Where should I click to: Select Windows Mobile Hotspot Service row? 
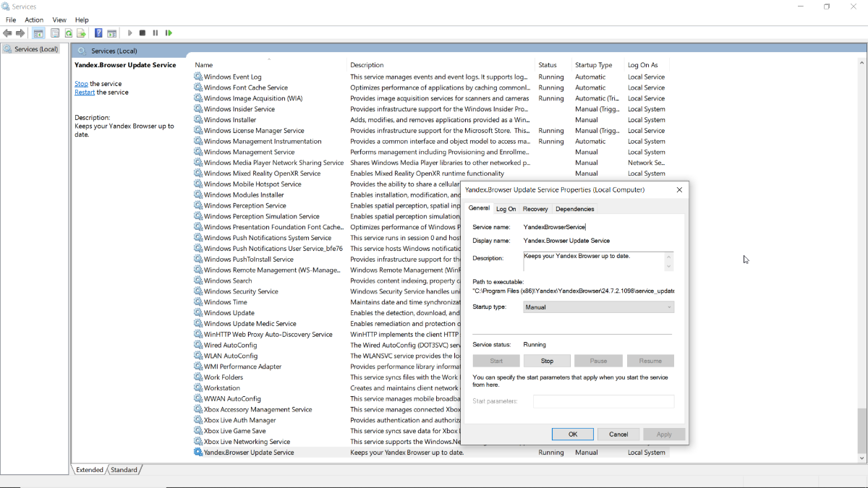(x=326, y=184)
